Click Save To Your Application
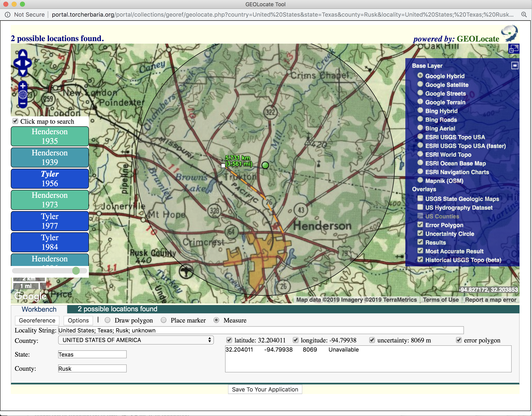 click(265, 389)
